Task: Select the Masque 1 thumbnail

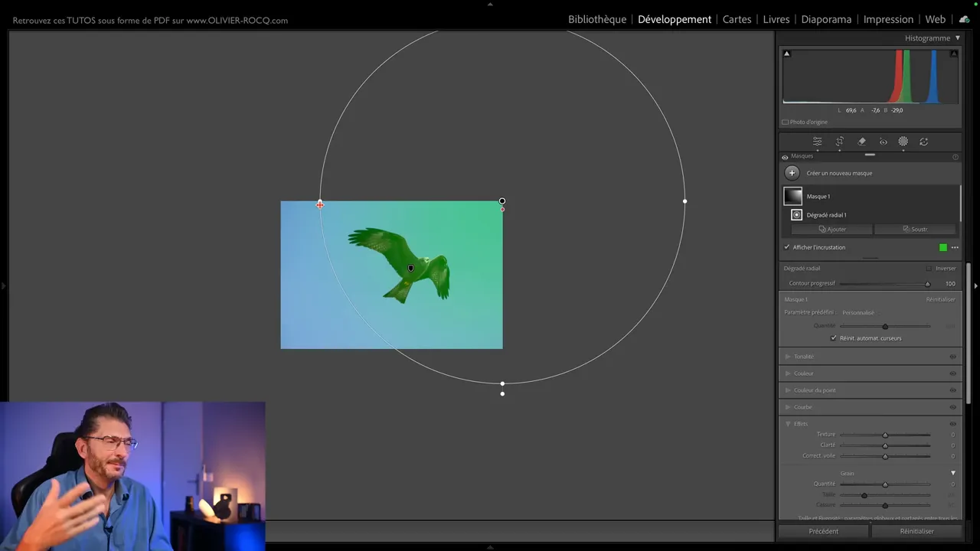Action: point(792,197)
